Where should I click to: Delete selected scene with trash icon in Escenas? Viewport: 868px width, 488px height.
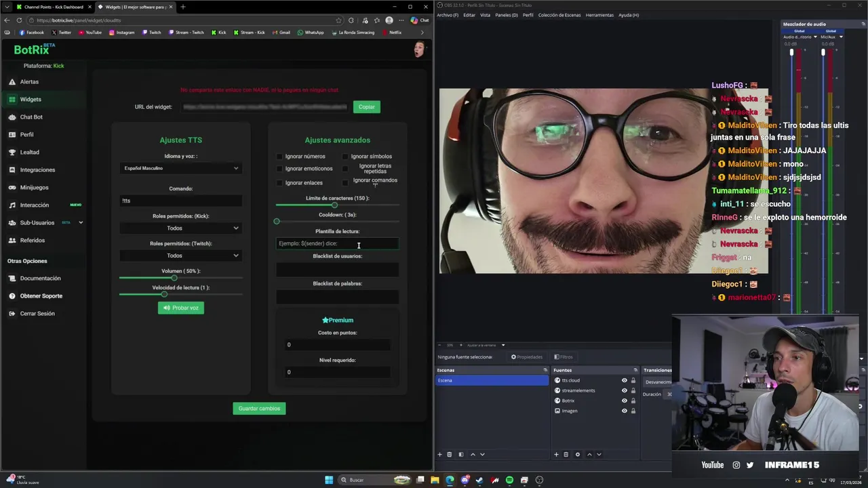[449, 454]
